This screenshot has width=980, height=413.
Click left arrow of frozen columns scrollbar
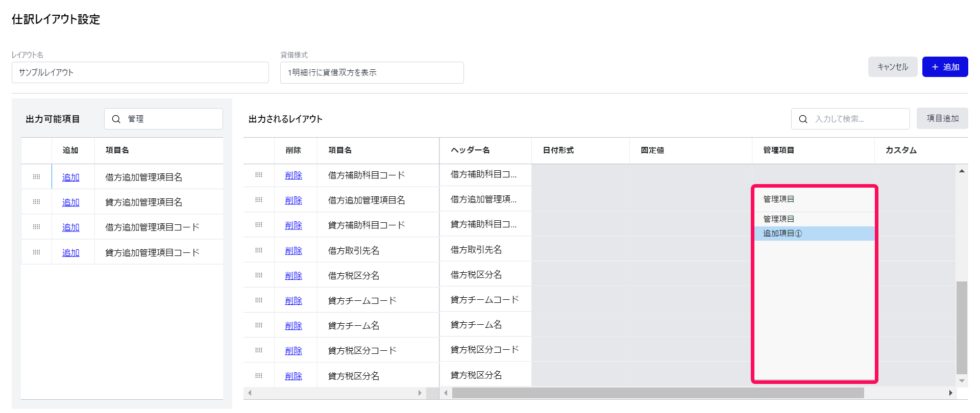coord(250,393)
